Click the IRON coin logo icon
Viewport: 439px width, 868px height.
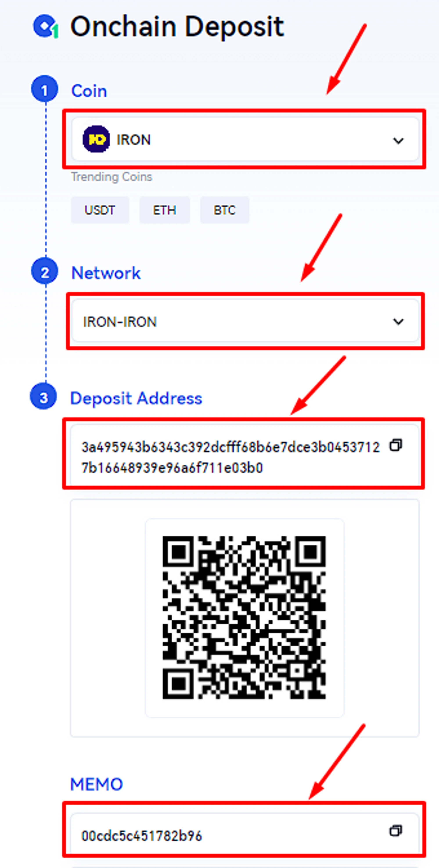click(x=96, y=139)
